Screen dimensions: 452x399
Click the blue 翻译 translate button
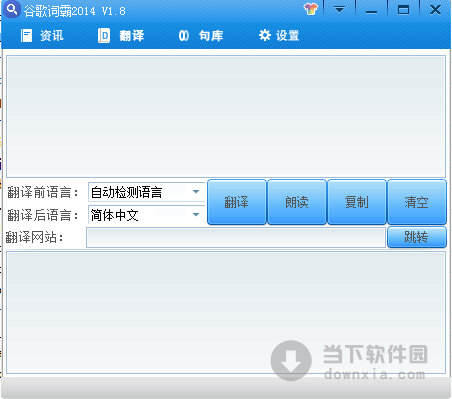coord(237,202)
